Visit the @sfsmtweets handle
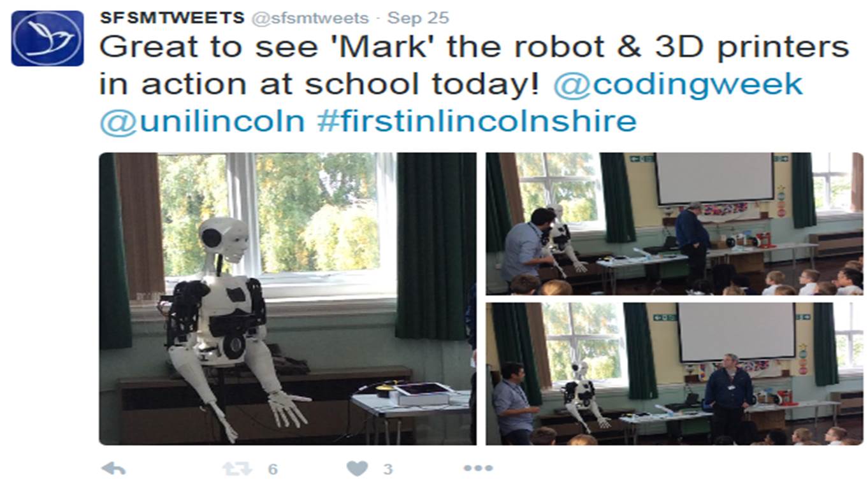Viewport: 868px width, 489px height. point(310,18)
